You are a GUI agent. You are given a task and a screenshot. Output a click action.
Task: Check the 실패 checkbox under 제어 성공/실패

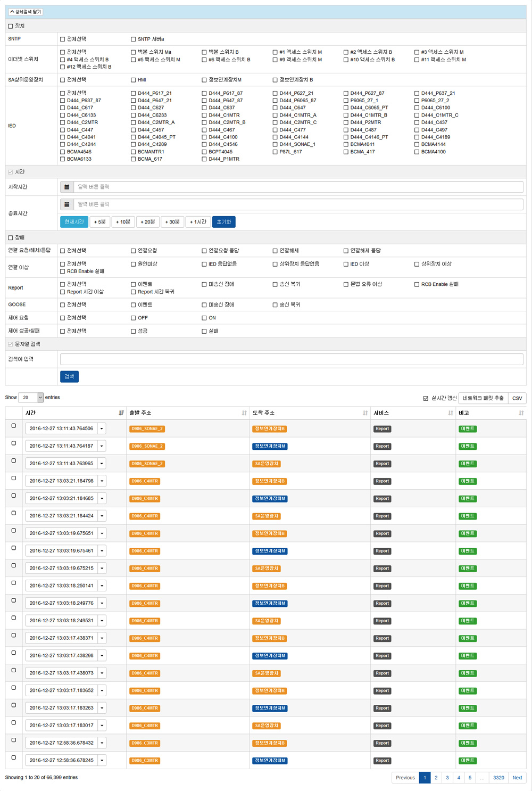point(204,331)
